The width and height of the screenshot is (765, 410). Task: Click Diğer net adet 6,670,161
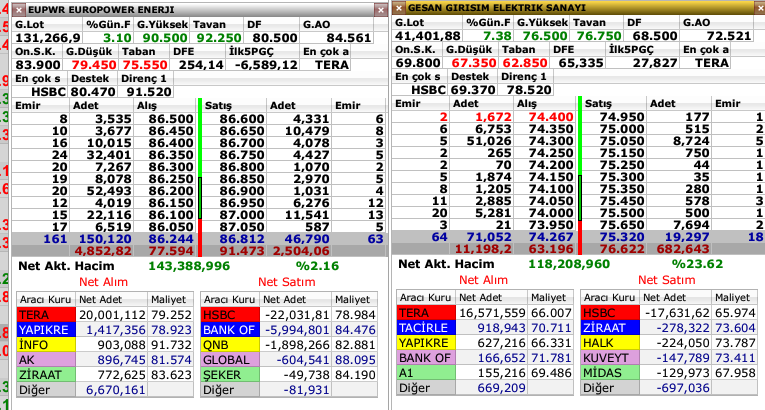pyautogui.click(x=116, y=390)
